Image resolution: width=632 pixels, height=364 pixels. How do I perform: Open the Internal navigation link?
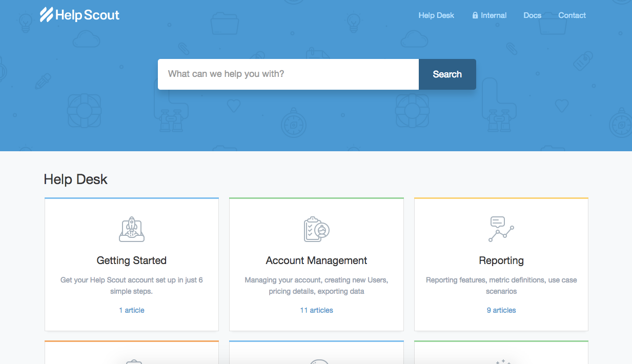click(x=494, y=15)
